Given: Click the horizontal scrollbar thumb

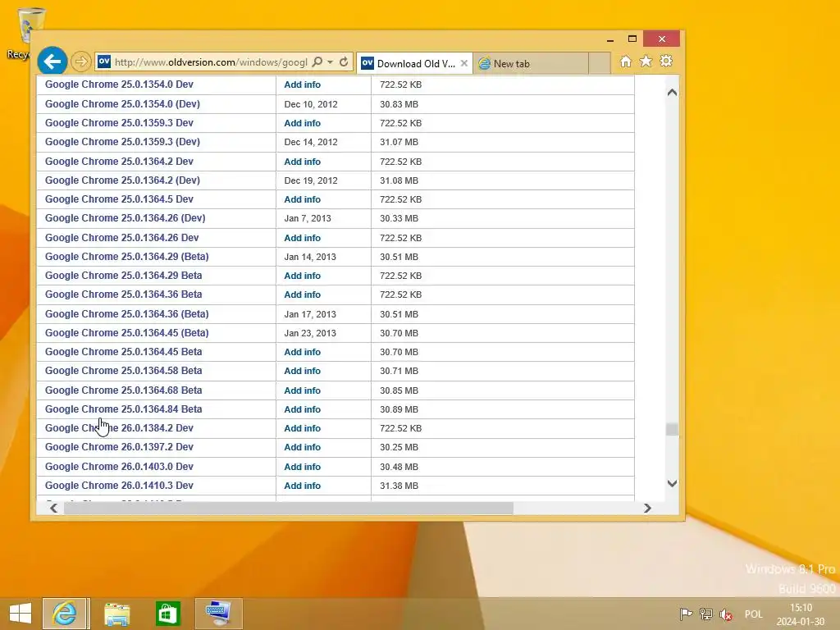Looking at the screenshot, I should pyautogui.click(x=289, y=508).
